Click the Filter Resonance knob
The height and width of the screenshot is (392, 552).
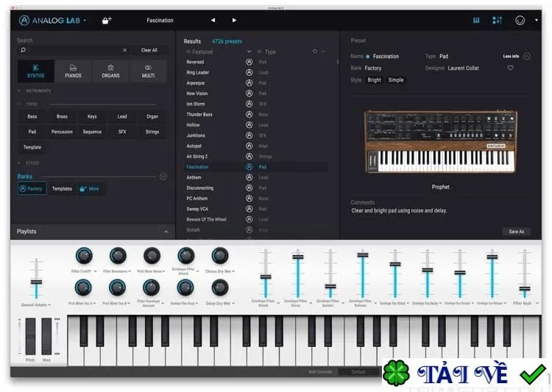click(118, 256)
